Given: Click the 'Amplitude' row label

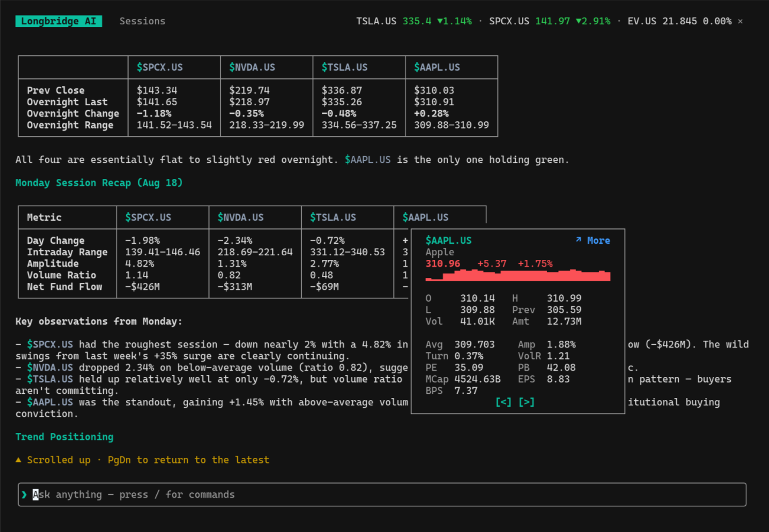Looking at the screenshot, I should (53, 263).
